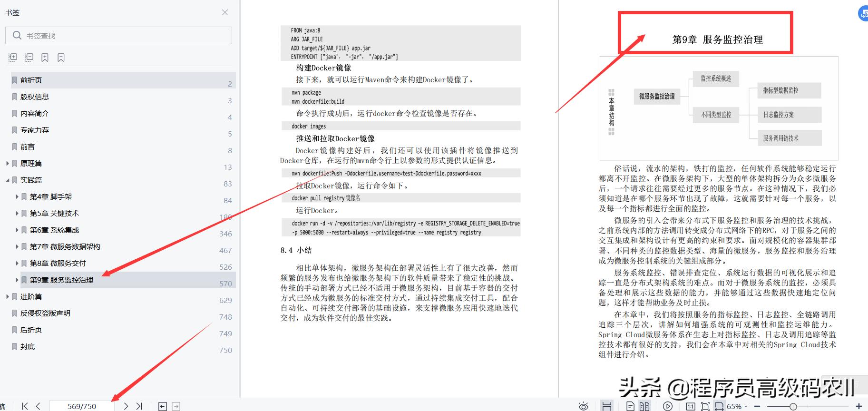Click the 推送和拉取Docker镜像 subheading

pyautogui.click(x=335, y=138)
